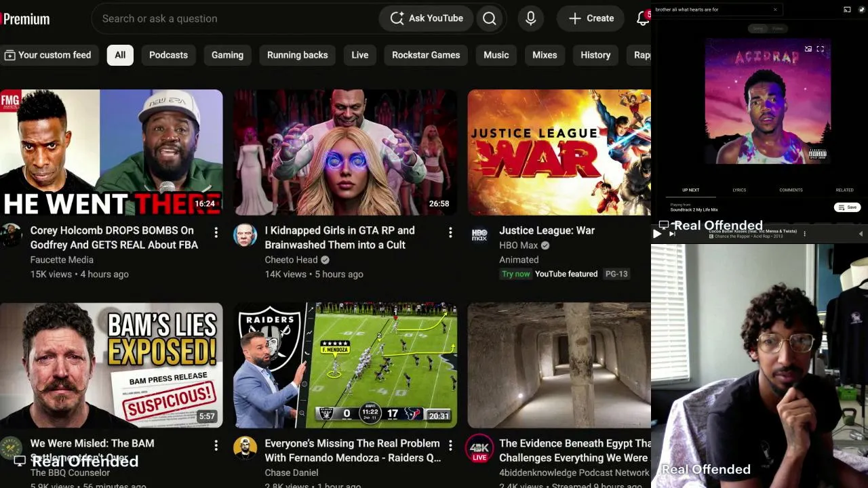This screenshot has height=488, width=868.
Task: Switch player to Video mode
Action: (777, 28)
